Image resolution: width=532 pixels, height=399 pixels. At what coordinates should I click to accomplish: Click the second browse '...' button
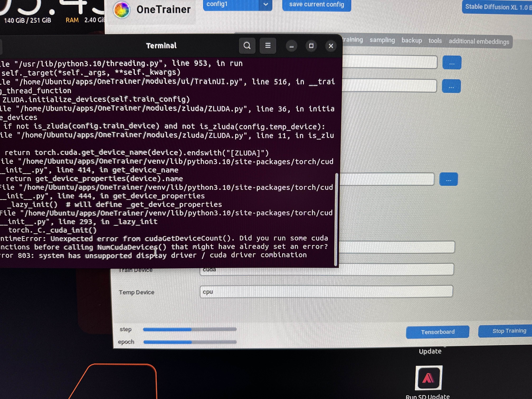point(451,86)
